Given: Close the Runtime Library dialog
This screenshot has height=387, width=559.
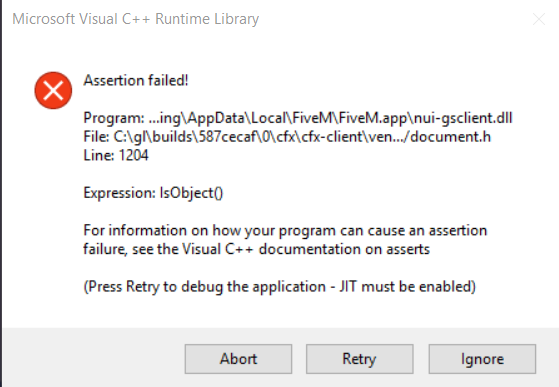Looking at the screenshot, I should (539, 19).
